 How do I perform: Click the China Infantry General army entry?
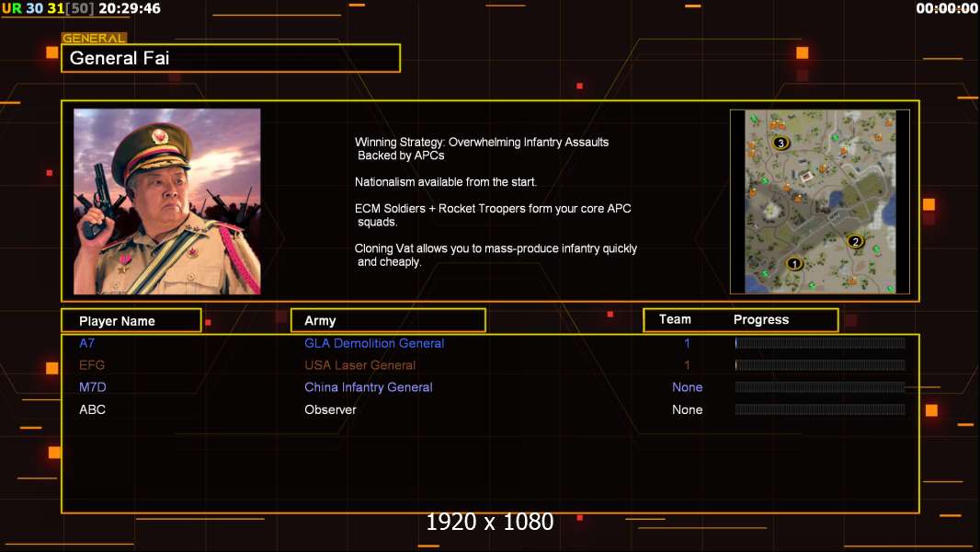[x=368, y=387]
